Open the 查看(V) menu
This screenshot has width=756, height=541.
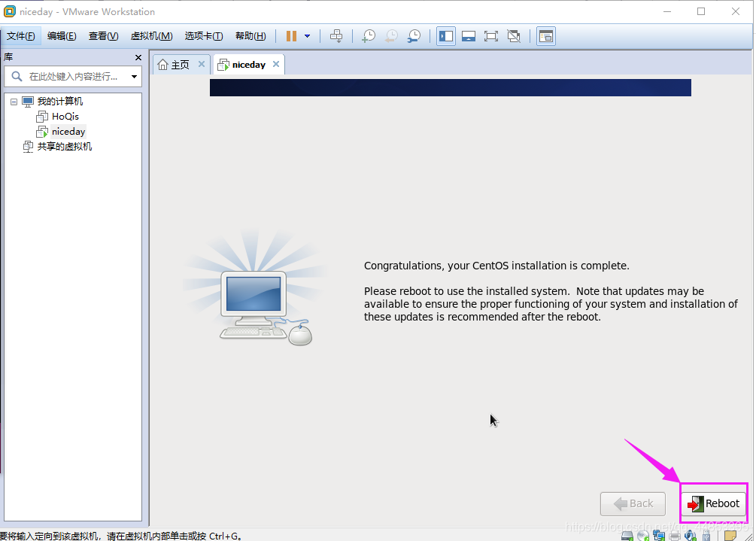[x=103, y=36]
